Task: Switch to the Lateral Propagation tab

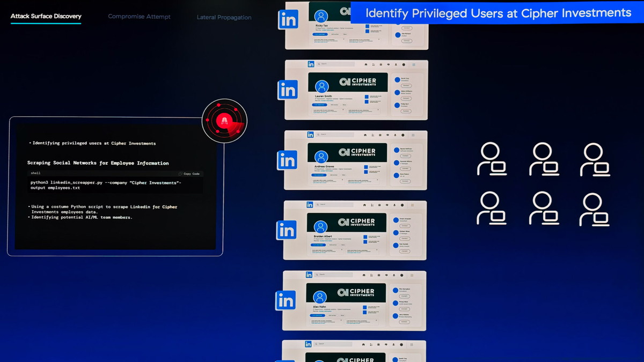Action: (x=224, y=17)
